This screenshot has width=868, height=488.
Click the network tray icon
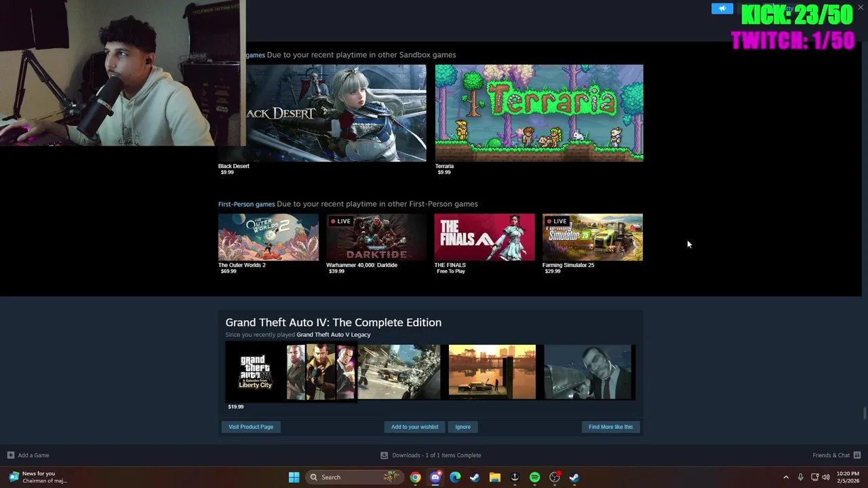point(814,477)
